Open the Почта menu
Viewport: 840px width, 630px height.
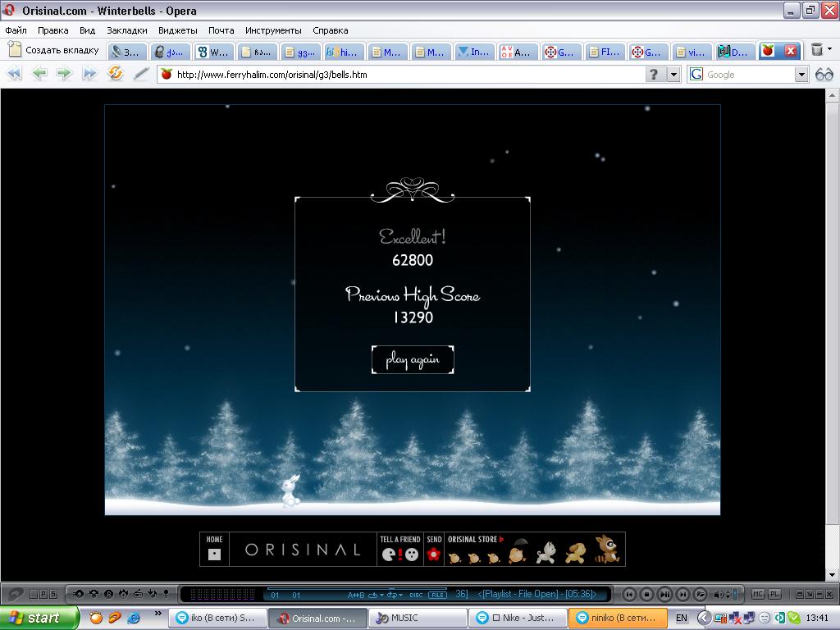click(221, 30)
